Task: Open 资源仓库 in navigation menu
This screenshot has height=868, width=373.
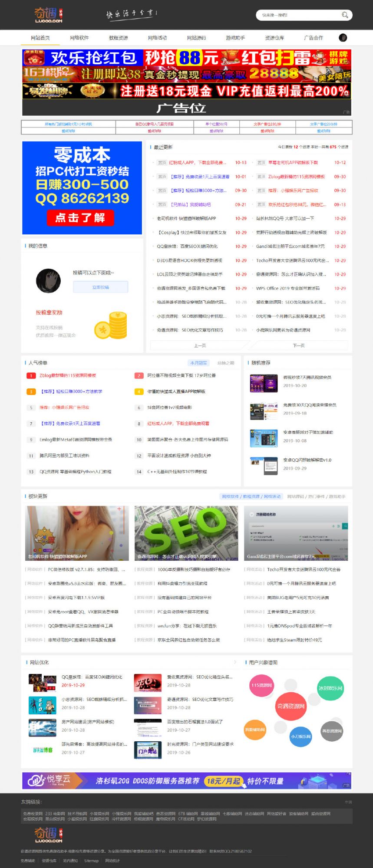Action: pyautogui.click(x=274, y=38)
